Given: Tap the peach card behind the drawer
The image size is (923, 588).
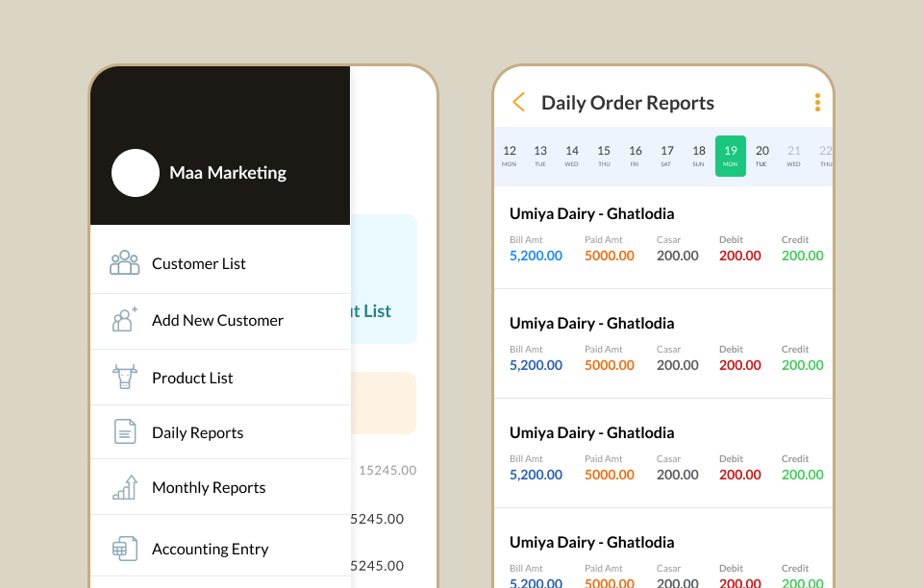Looking at the screenshot, I should [384, 403].
